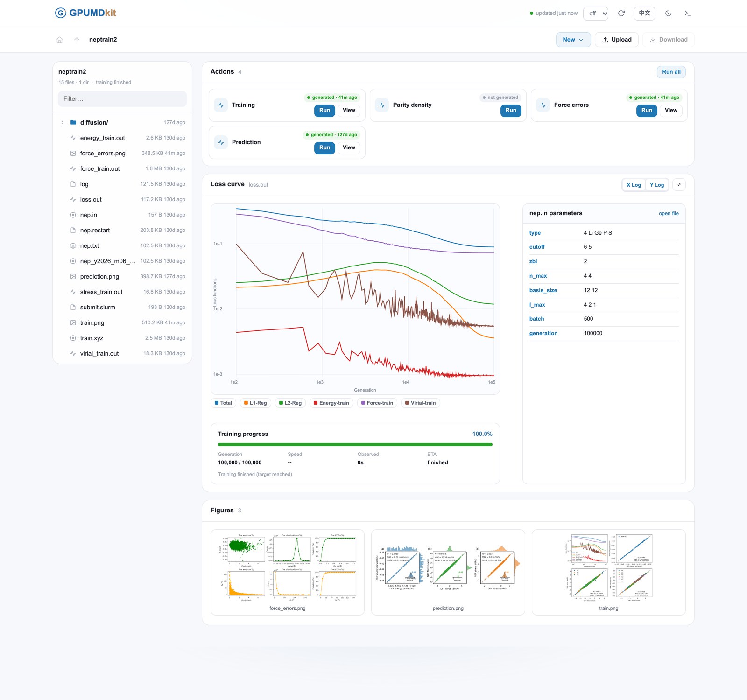The width and height of the screenshot is (747, 700).
Task: Open train.png figure thumbnail
Action: [x=609, y=572]
